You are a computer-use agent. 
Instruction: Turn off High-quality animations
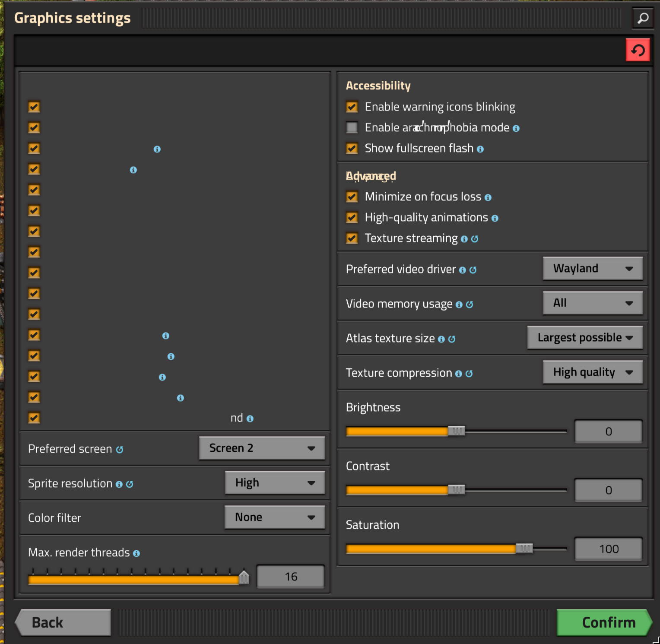(x=352, y=217)
